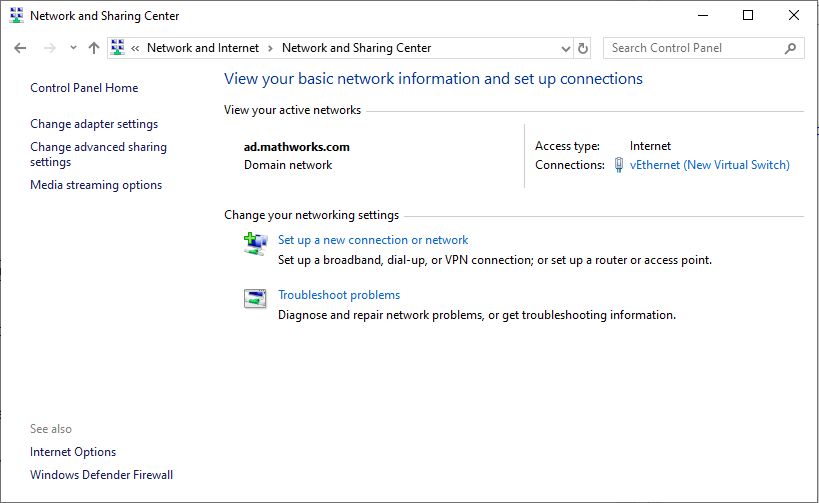Open Troubleshoot problems

[x=339, y=295]
